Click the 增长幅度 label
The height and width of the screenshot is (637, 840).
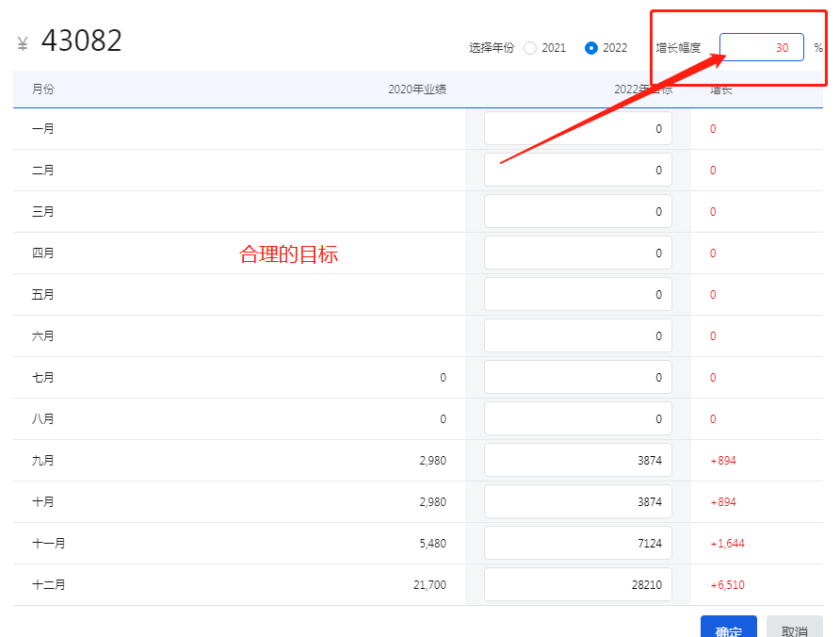[x=678, y=48]
